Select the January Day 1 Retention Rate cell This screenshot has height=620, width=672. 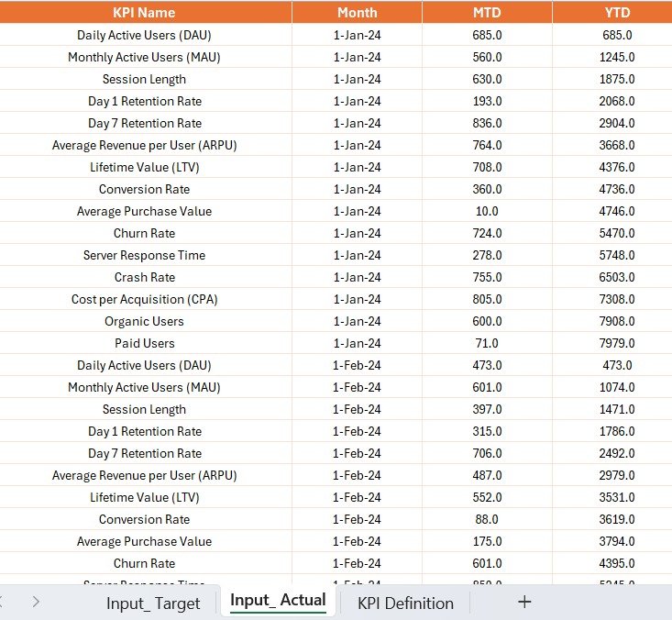(x=144, y=101)
